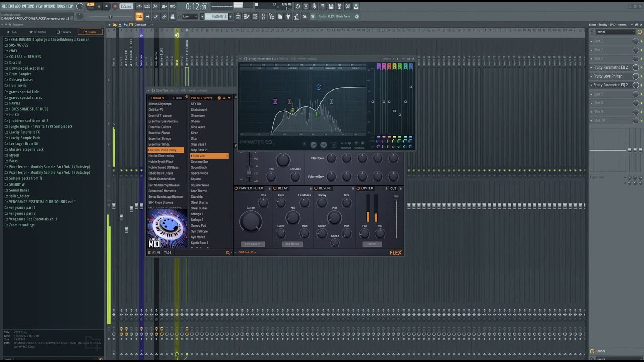
Task: Click EQ band 2 purple node
Action: (x=275, y=101)
